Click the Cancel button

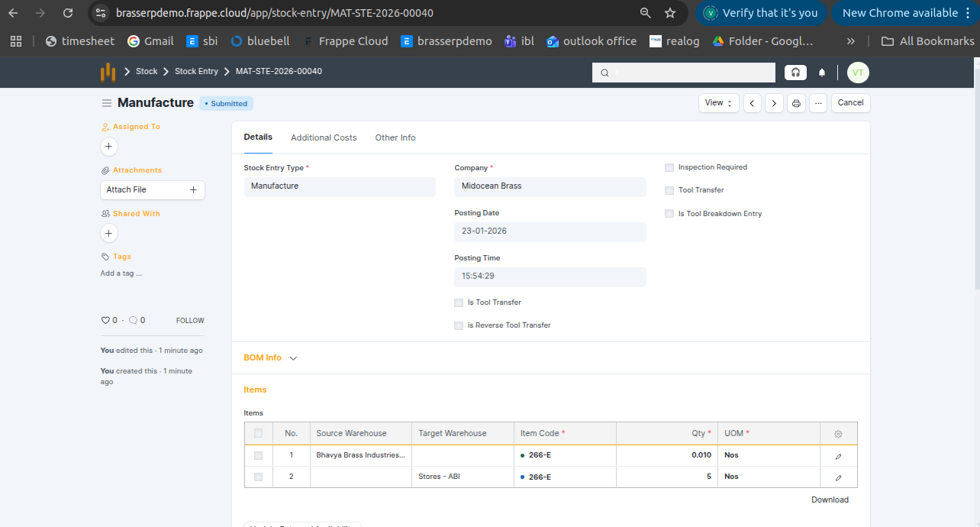coord(850,103)
